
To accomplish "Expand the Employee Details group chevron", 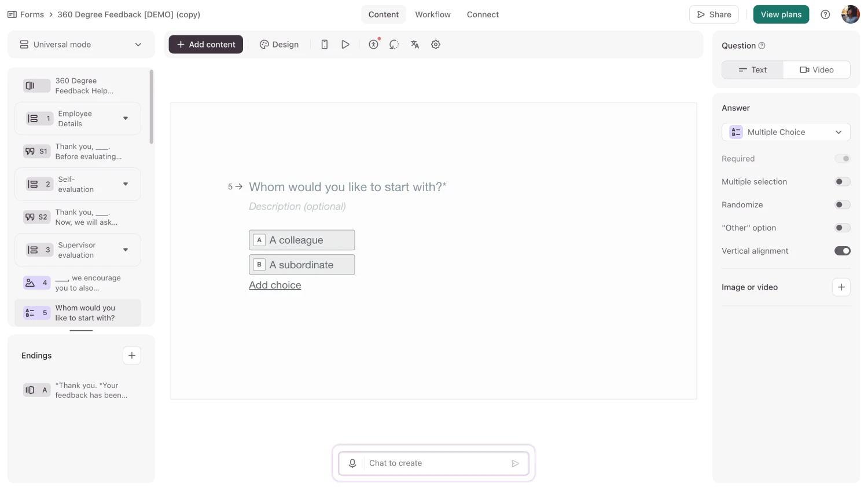I will click(x=126, y=118).
